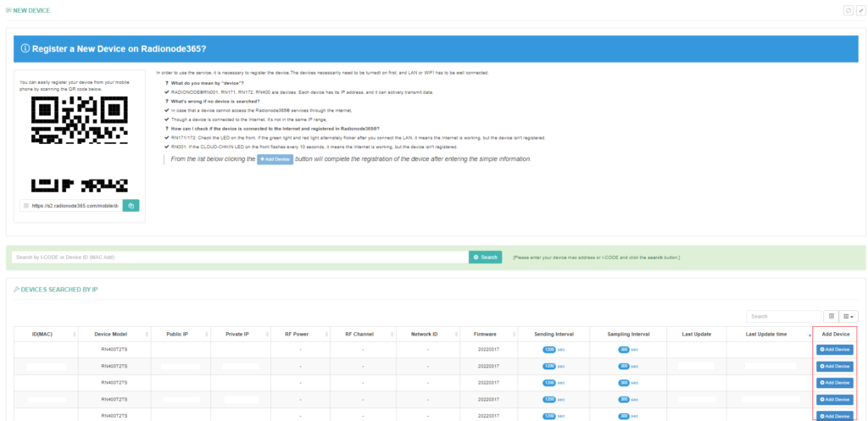Select RN400T2TS in the first table row

click(x=114, y=350)
